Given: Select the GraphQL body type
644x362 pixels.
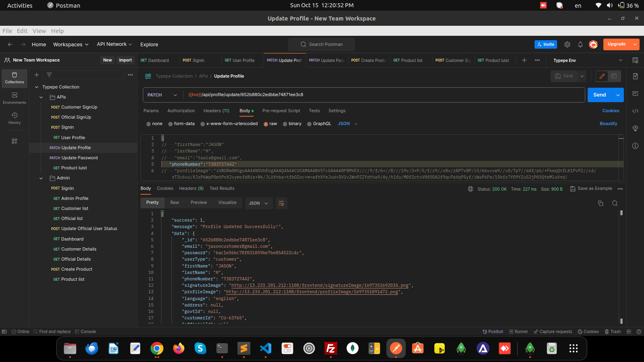Looking at the screenshot, I should click(x=319, y=124).
